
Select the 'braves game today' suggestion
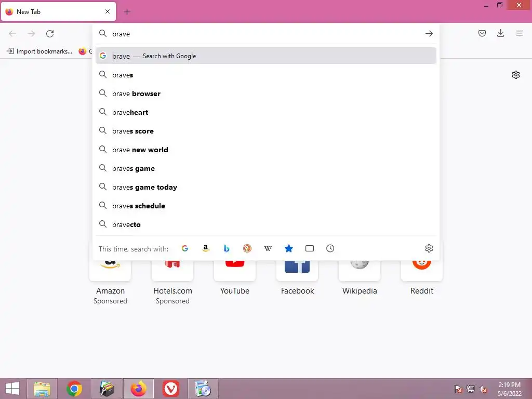tap(266, 187)
